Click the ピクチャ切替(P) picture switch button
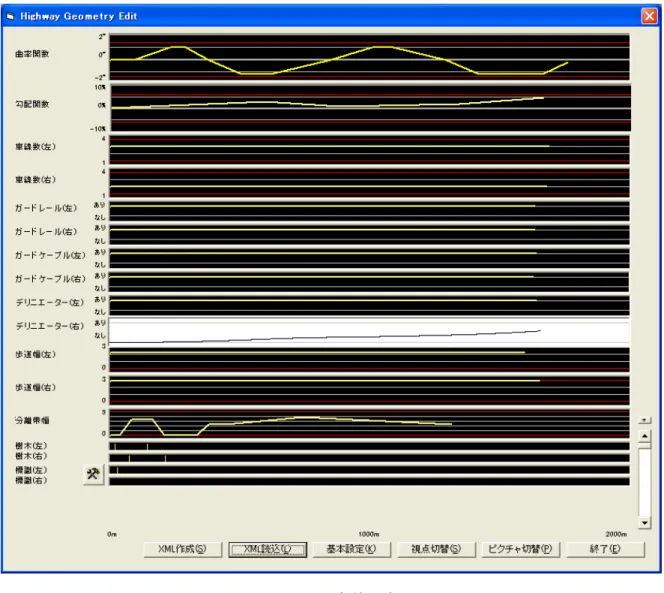 [x=520, y=549]
